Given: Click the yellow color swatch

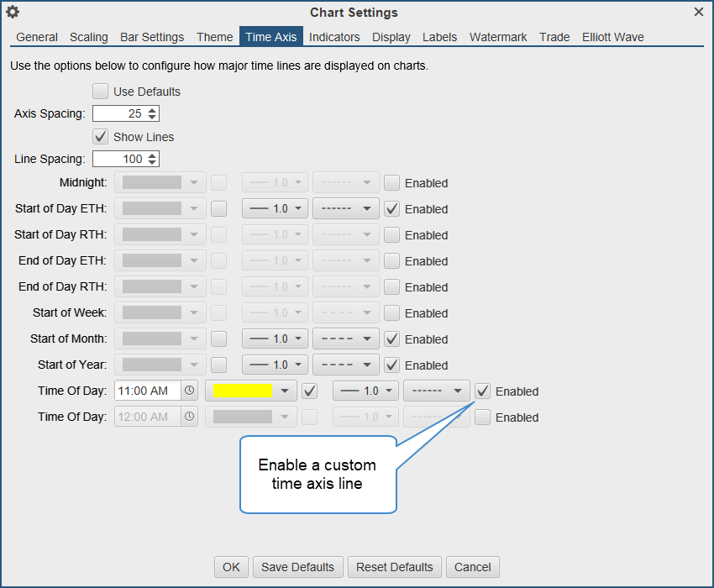Looking at the screenshot, I should pyautogui.click(x=244, y=391).
